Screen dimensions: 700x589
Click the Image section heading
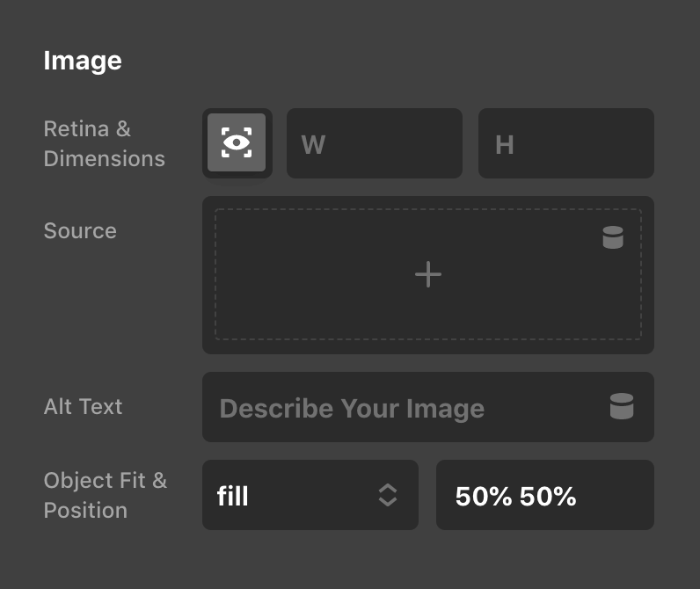tap(83, 61)
